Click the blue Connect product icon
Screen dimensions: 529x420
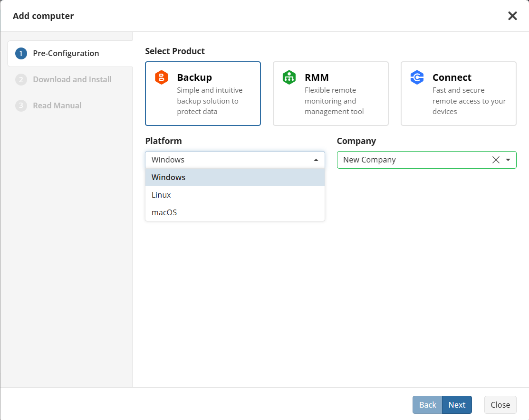(417, 77)
